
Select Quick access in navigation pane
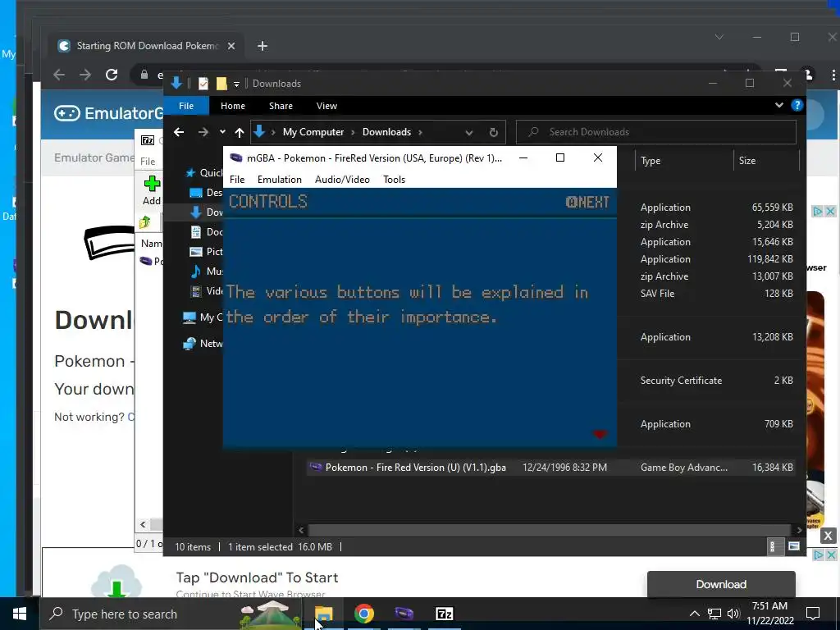(x=204, y=173)
